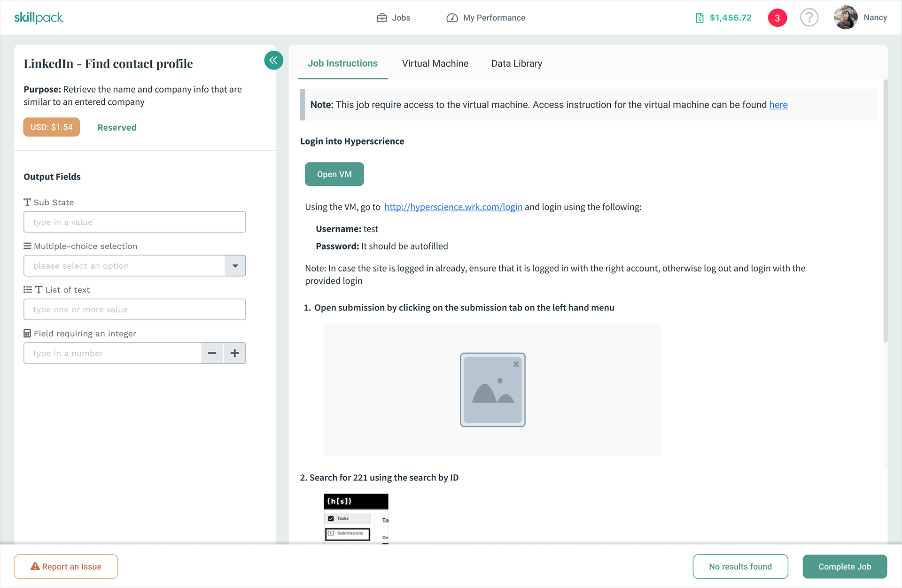902x588 pixels.
Task: Click the List of text bullet-list icon
Action: [x=28, y=290]
